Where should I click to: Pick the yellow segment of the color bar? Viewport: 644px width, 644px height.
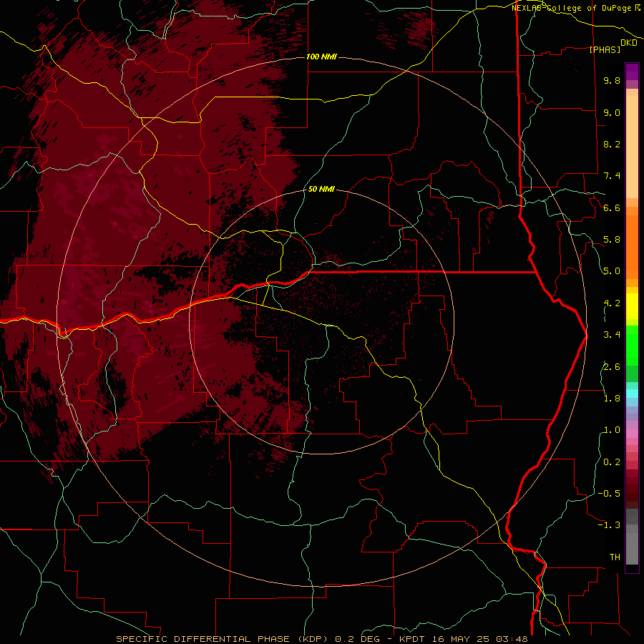click(x=632, y=306)
